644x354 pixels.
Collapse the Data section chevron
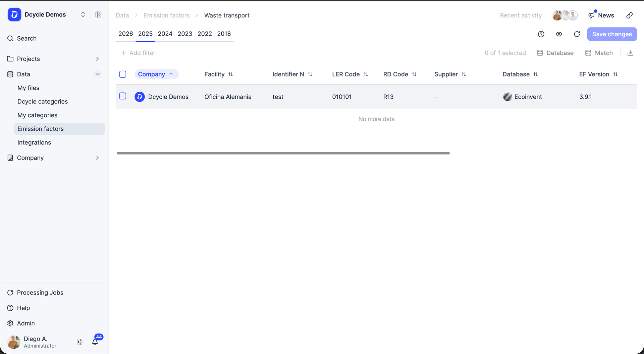pyautogui.click(x=98, y=74)
